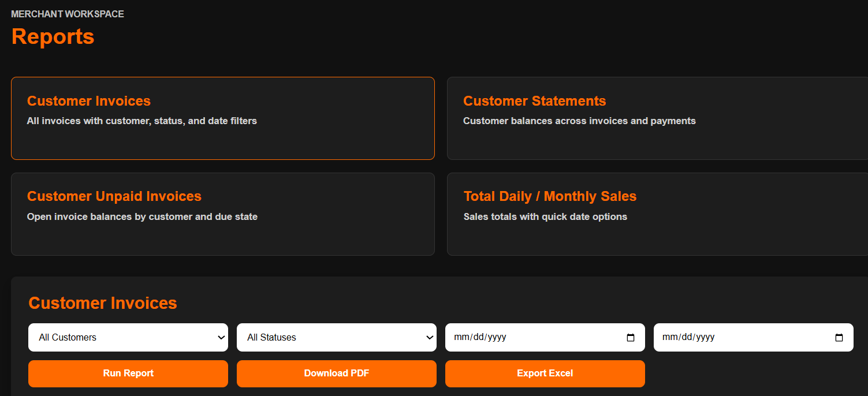Screen dimensions: 868x396
Task: Click the Customer Invoices section title
Action: point(102,302)
